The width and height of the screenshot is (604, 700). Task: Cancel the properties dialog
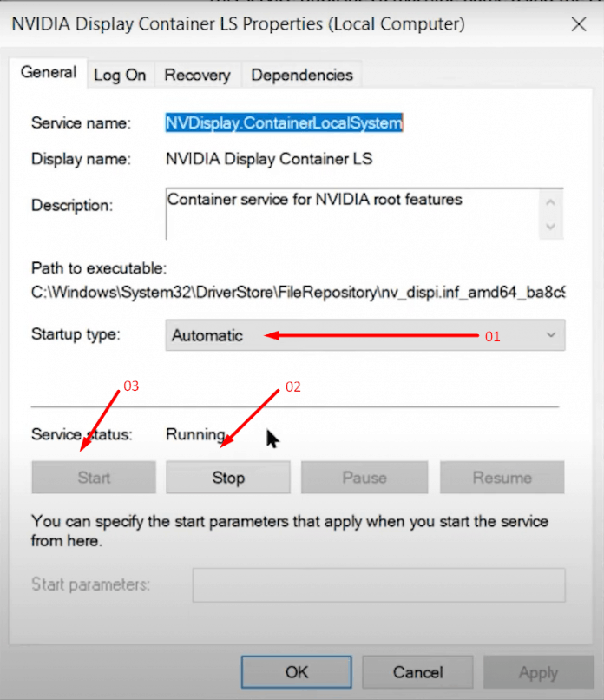pos(417,671)
